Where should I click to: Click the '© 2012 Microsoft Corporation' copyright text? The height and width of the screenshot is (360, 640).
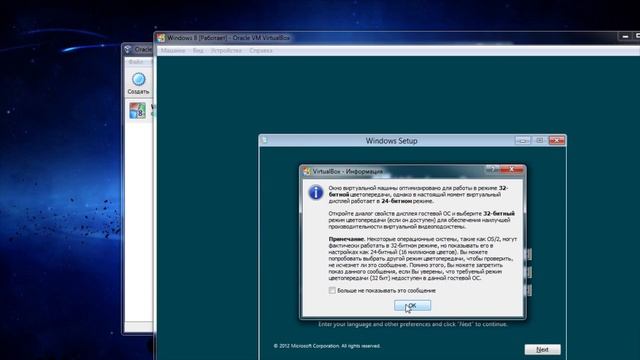327,346
